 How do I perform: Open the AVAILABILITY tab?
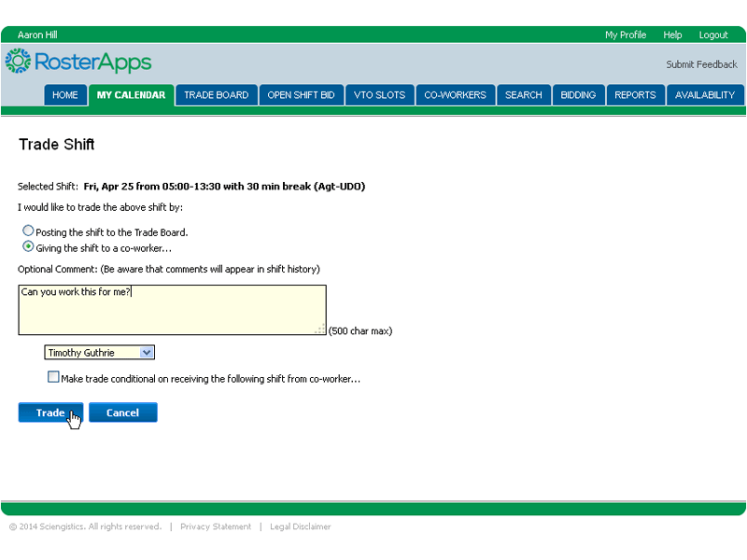tap(705, 95)
